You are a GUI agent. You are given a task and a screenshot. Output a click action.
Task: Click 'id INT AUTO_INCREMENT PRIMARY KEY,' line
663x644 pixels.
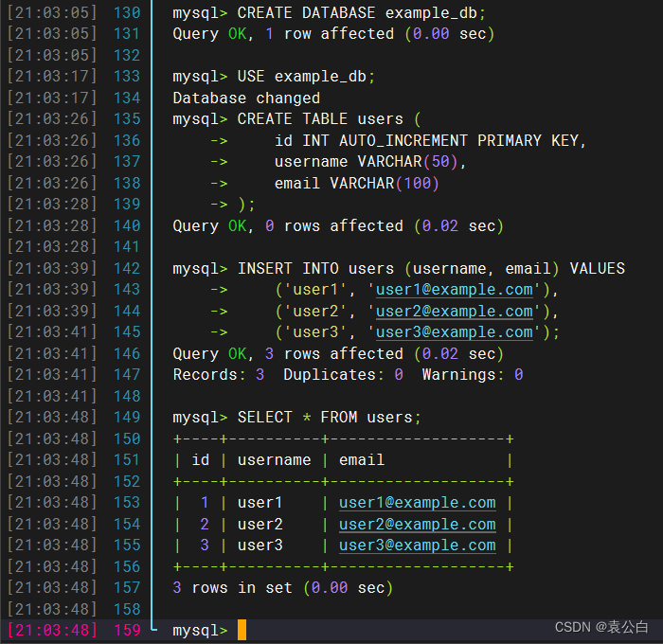(x=430, y=141)
